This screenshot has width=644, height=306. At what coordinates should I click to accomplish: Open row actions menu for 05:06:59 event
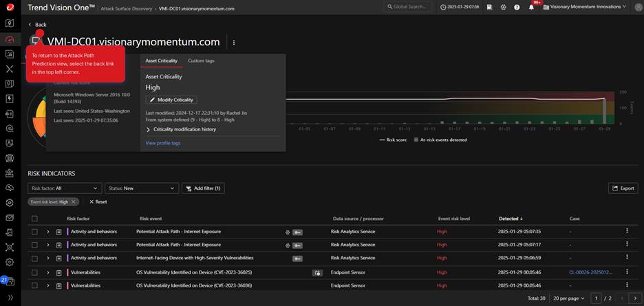point(627,257)
